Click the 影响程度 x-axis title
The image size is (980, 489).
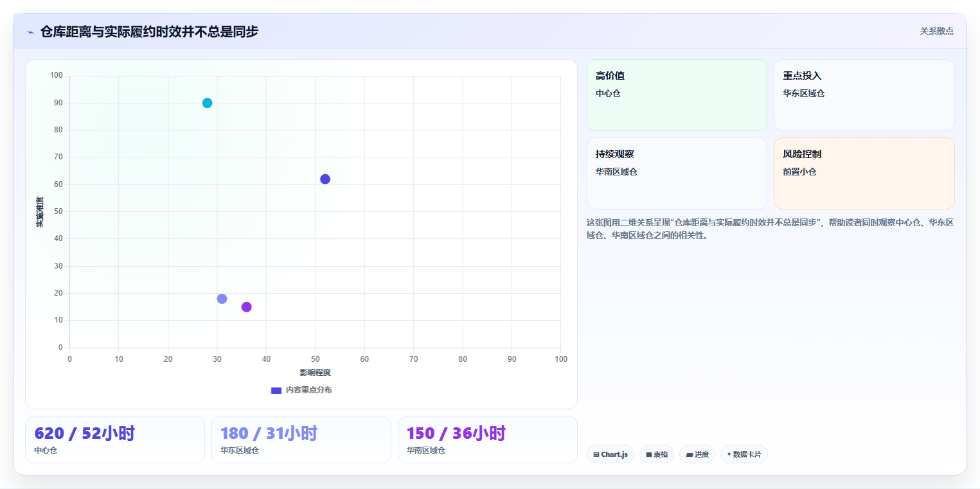coord(315,373)
